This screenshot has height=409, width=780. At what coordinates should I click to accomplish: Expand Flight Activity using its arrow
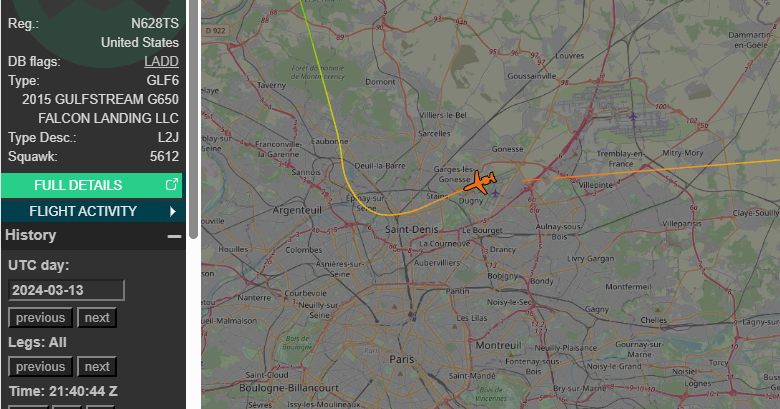click(173, 211)
